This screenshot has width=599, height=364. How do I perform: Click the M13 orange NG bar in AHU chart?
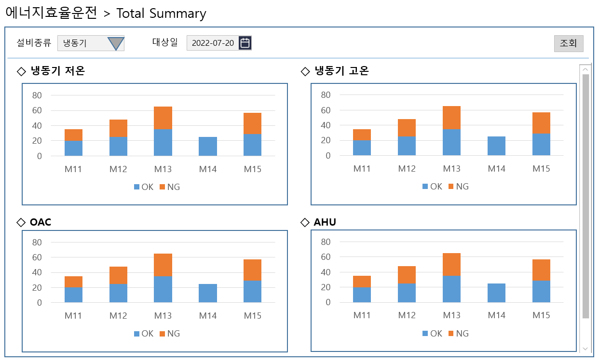(451, 264)
